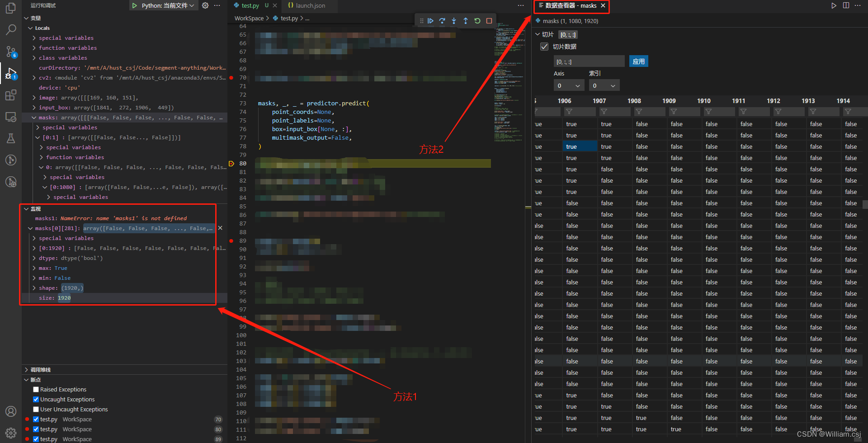868x443 pixels.
Task: Open debug panel more actions ellipsis
Action: click(x=217, y=5)
